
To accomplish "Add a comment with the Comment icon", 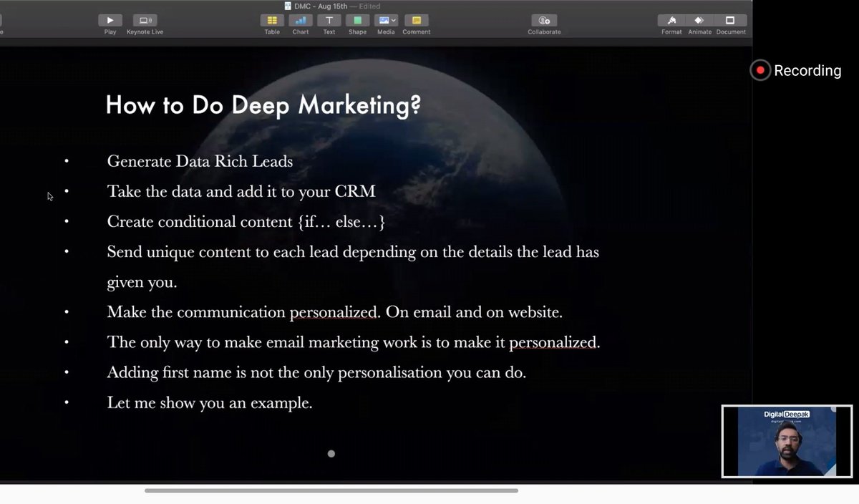I will point(417,21).
